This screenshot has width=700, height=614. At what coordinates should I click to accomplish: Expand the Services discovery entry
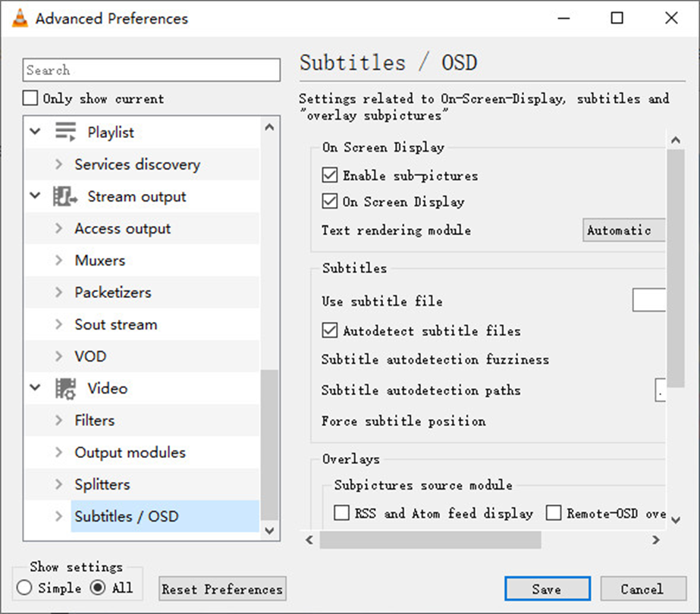[59, 164]
